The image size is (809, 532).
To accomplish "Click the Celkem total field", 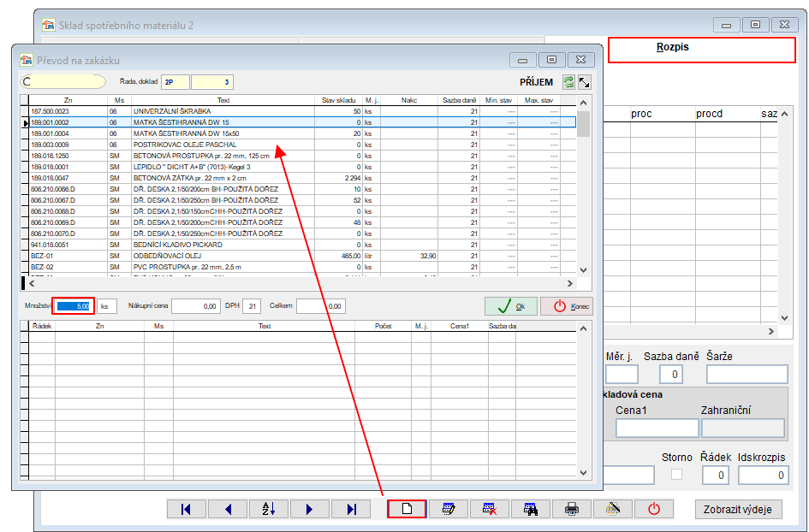I will pyautogui.click(x=321, y=306).
